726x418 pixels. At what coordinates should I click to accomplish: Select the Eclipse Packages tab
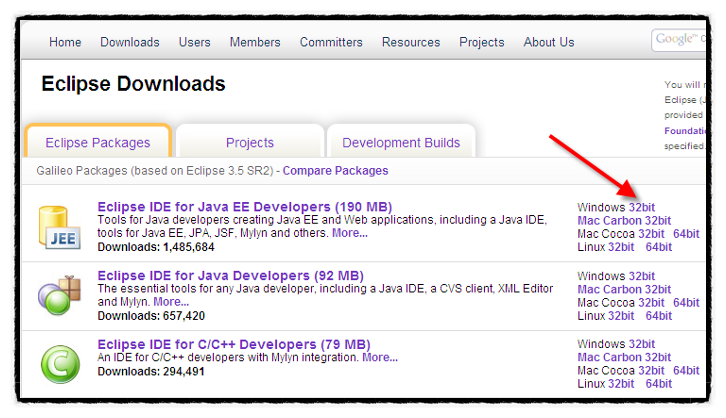coord(98,143)
